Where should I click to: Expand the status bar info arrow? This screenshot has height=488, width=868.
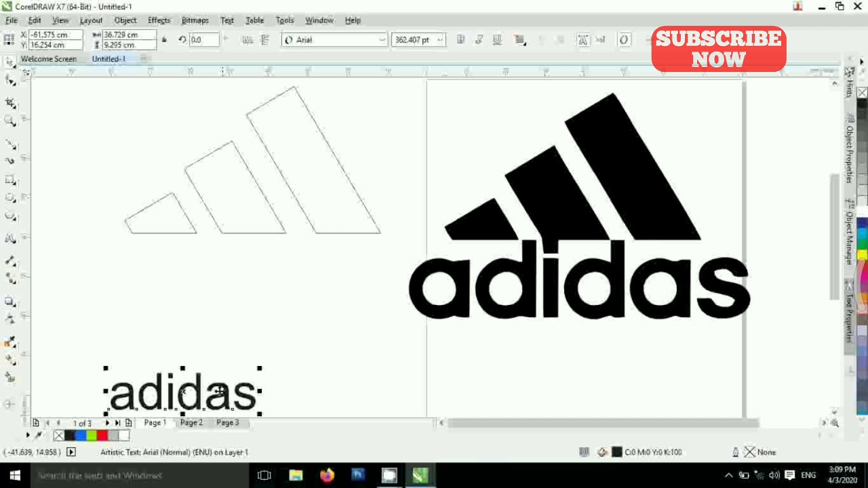pyautogui.click(x=71, y=452)
